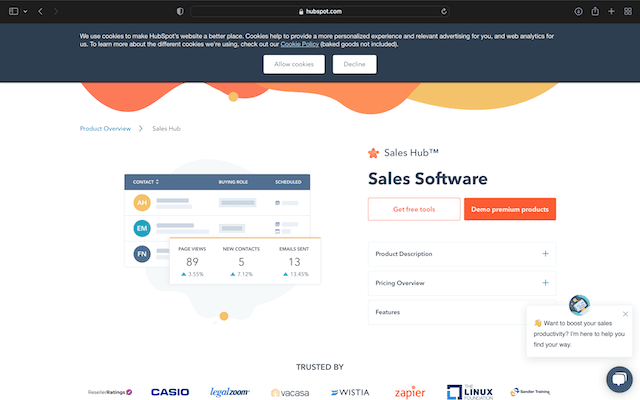Click the Get free tools button

pyautogui.click(x=414, y=209)
